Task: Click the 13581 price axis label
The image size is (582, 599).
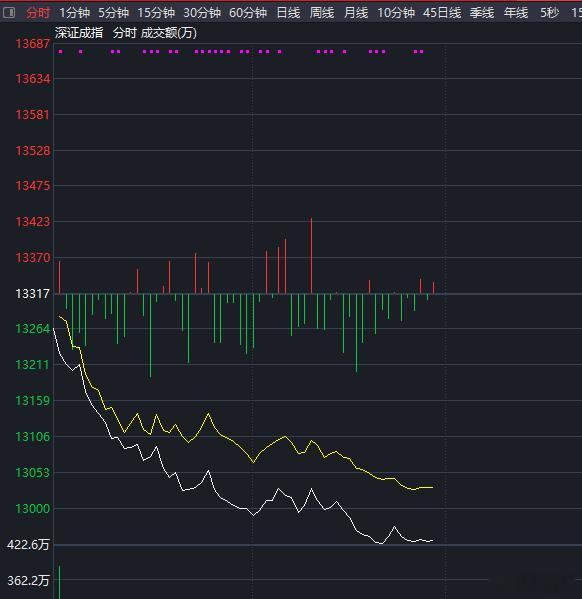Action: [x=33, y=114]
